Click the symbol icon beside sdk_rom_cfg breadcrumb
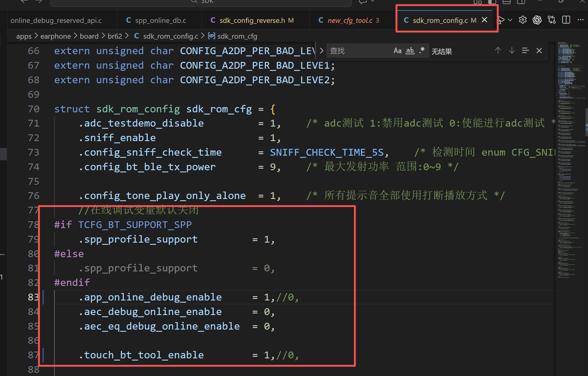588x376 pixels. click(x=211, y=36)
